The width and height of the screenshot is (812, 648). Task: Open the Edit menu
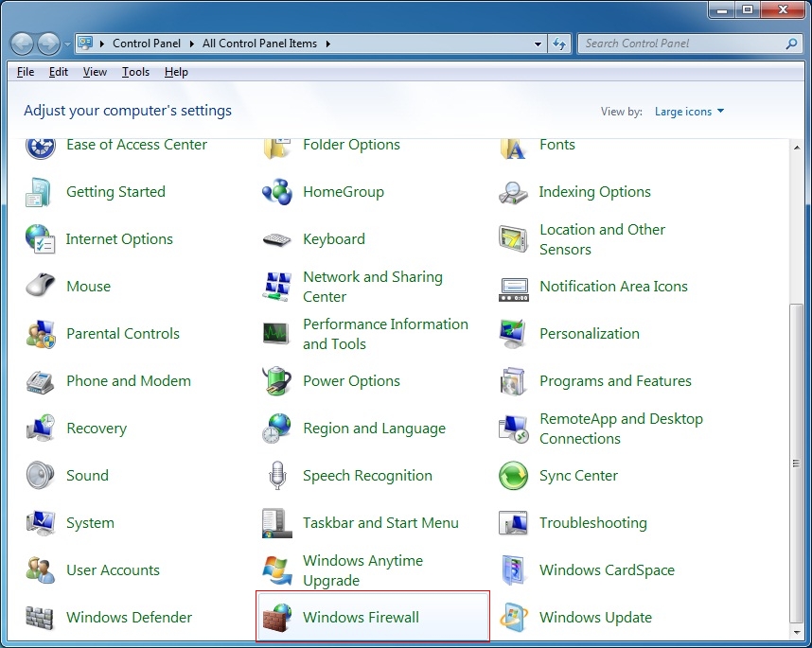(59, 72)
